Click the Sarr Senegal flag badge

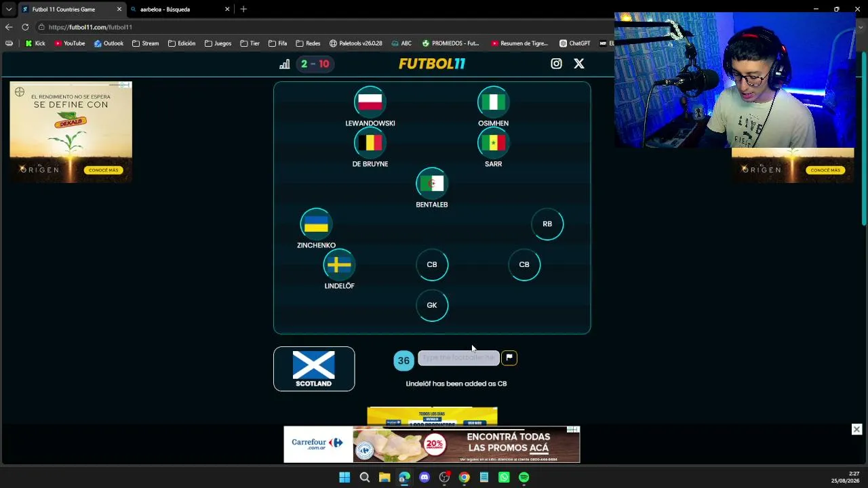[493, 142]
